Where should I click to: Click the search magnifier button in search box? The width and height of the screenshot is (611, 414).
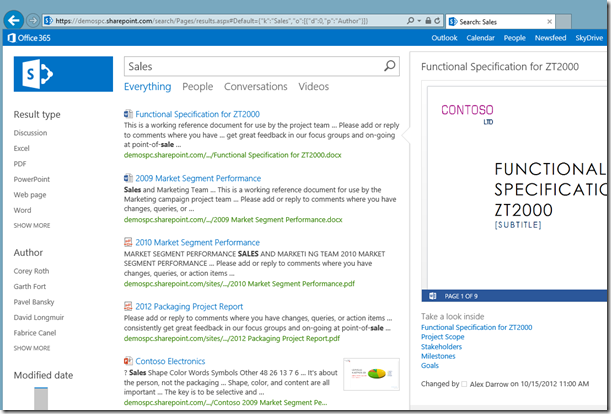[x=390, y=66]
